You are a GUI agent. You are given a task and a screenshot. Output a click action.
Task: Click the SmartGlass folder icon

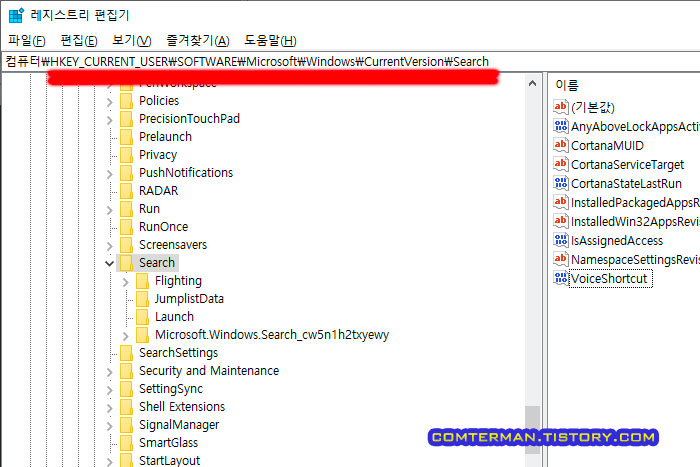tap(127, 443)
